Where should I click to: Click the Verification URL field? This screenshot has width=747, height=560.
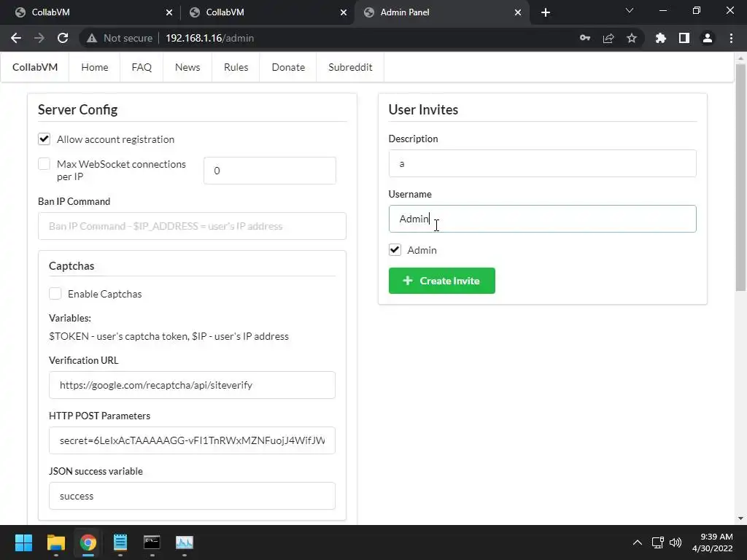(192, 385)
